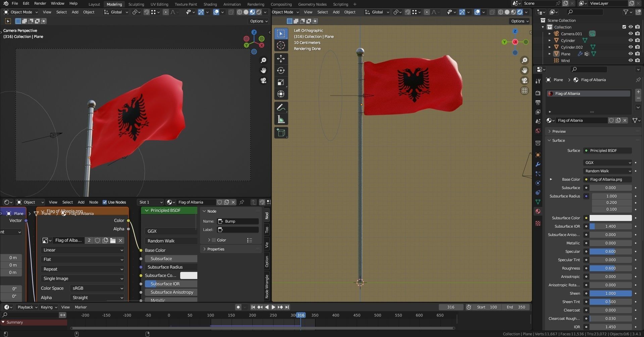Open the Render menu

40,3
